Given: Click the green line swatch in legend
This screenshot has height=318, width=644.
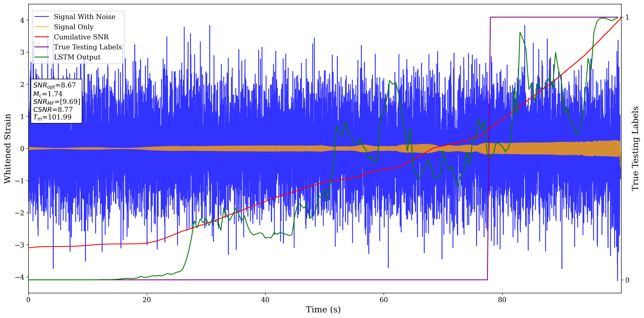Looking at the screenshot, I should [42, 57].
